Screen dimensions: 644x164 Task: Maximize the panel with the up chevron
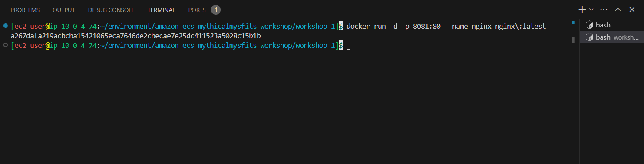click(618, 10)
